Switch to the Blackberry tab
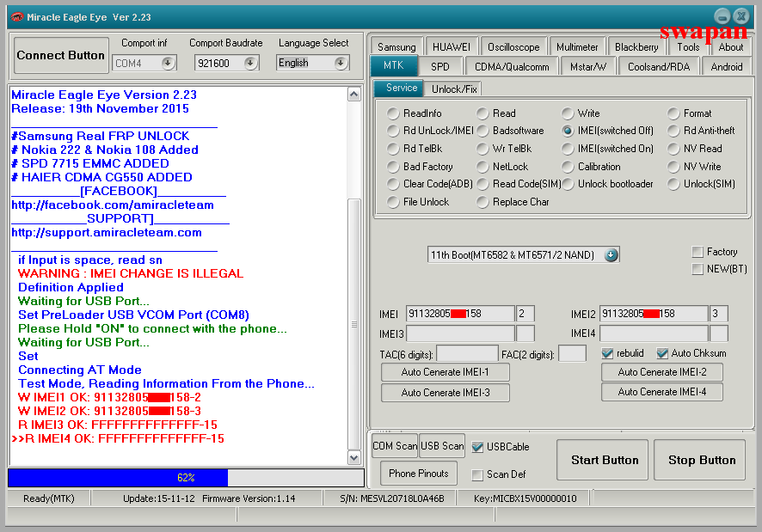The image size is (762, 532). (636, 47)
